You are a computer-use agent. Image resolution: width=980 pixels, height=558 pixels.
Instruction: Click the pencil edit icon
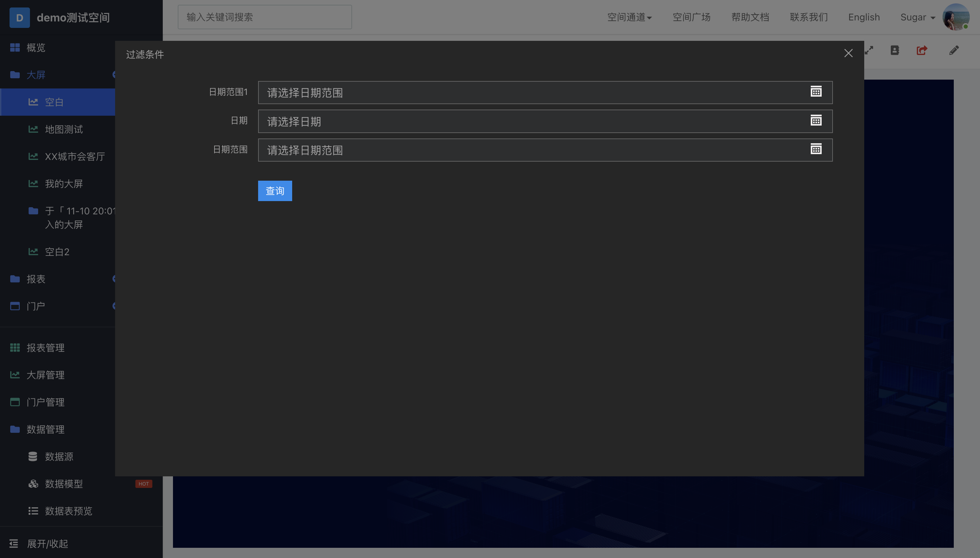[954, 50]
